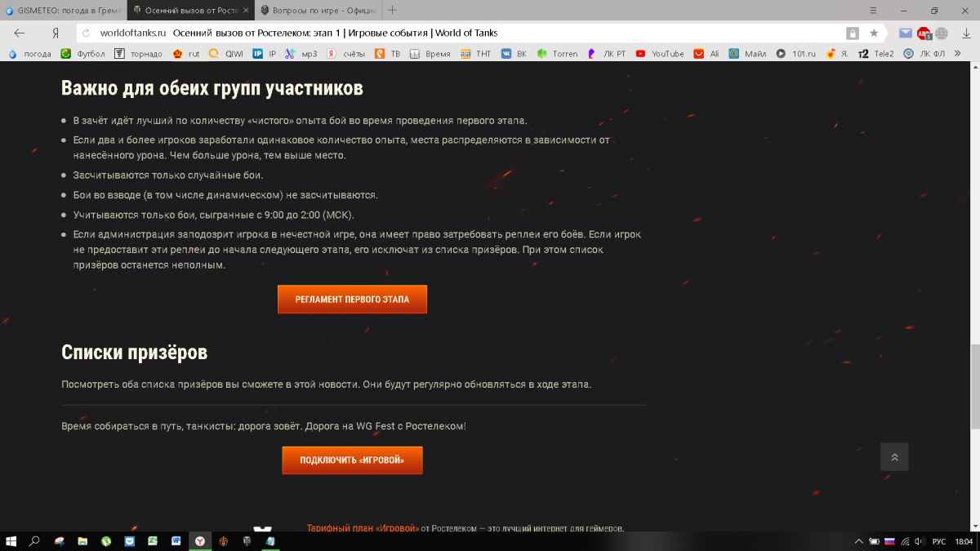Open the 'Время' bookmark
Image resolution: width=980 pixels, height=551 pixels.
[x=430, y=54]
